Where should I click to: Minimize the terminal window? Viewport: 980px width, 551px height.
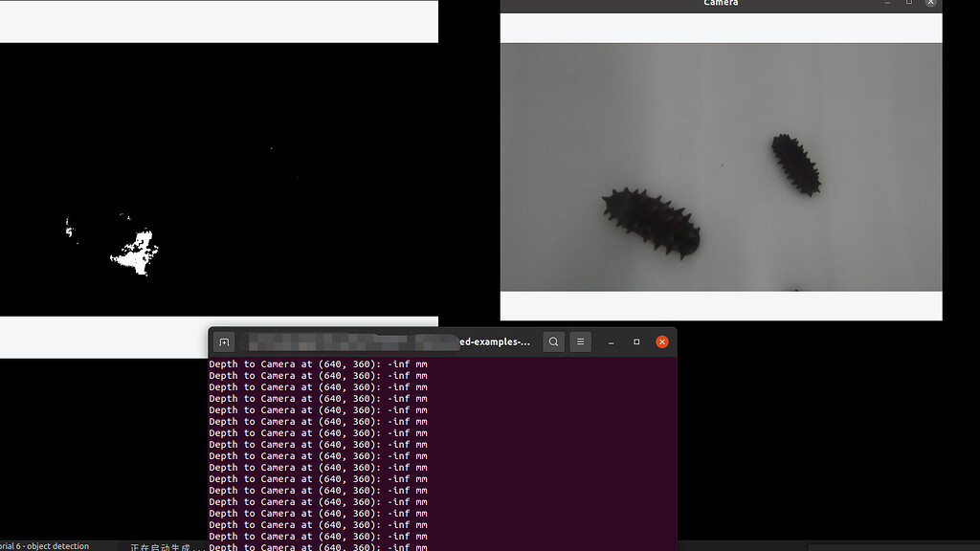(x=611, y=342)
